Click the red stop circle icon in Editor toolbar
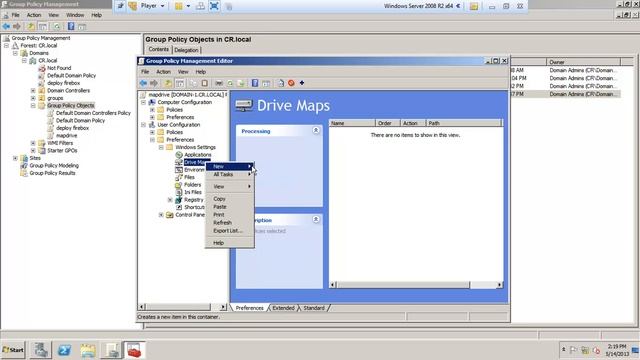The width and height of the screenshot is (640, 360). tap(291, 83)
